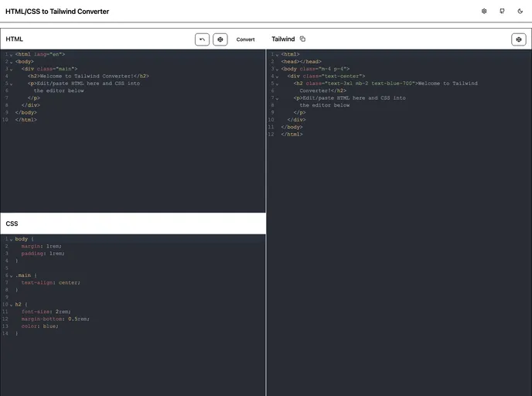Click the format button in Tailwind panel
Image resolution: width=532 pixels, height=396 pixels.
tap(518, 39)
